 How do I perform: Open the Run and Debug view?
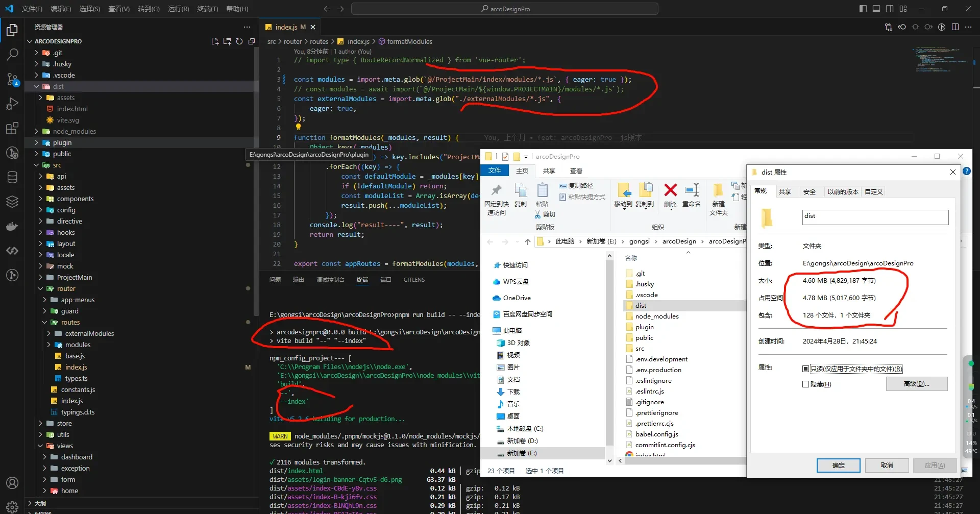click(x=12, y=104)
